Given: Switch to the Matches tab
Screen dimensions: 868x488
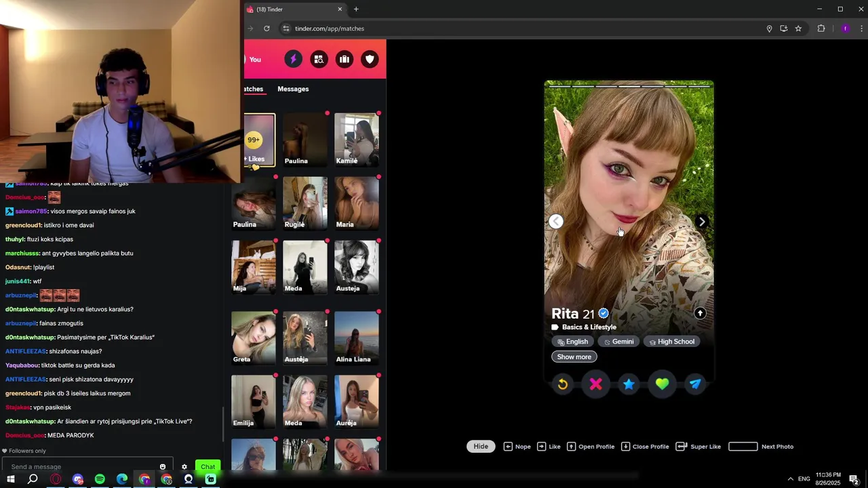Looking at the screenshot, I should point(254,89).
